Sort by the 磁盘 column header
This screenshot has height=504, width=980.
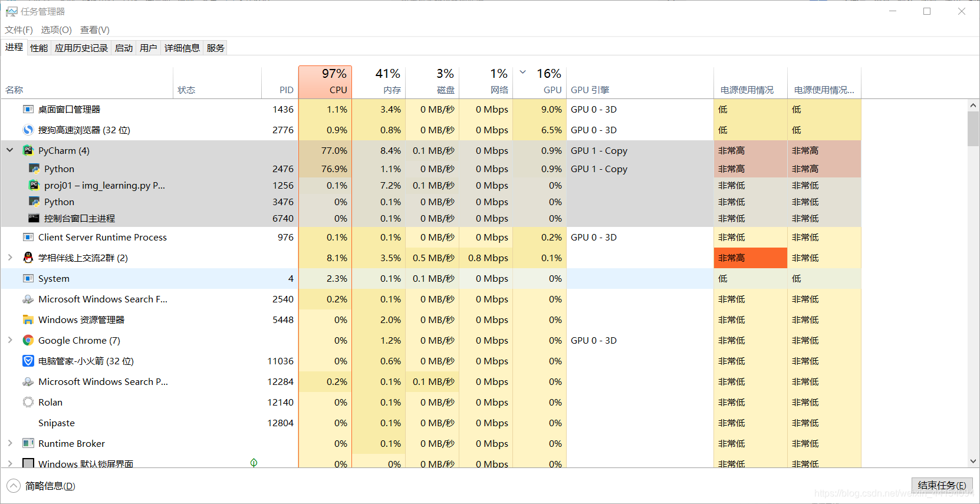point(433,82)
